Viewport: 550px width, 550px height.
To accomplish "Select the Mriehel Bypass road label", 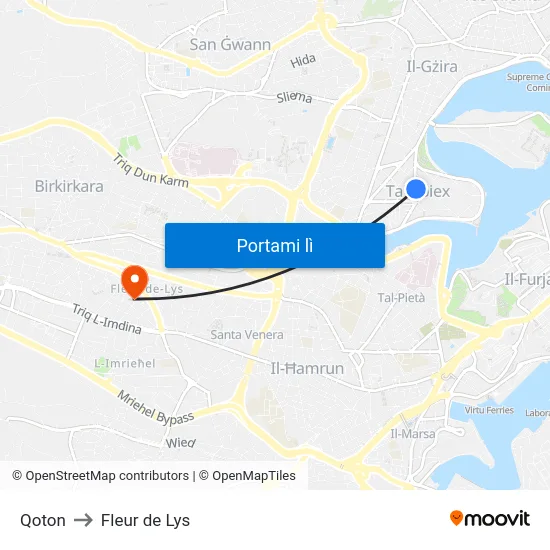I will [155, 408].
